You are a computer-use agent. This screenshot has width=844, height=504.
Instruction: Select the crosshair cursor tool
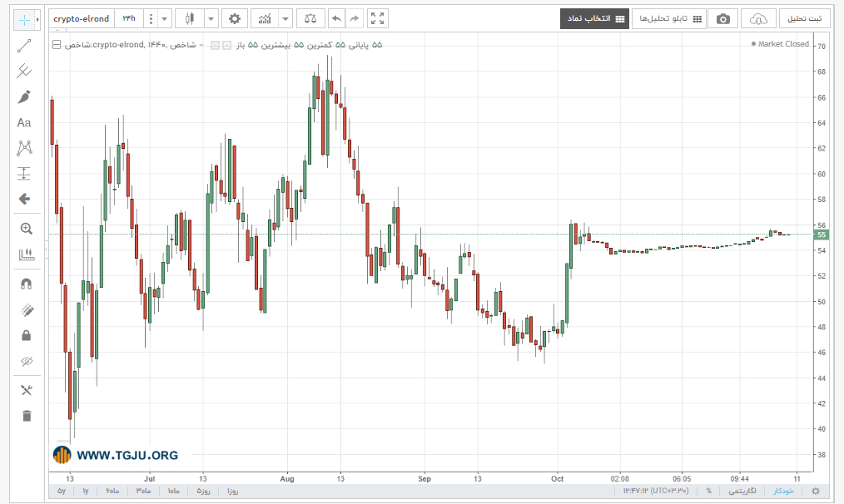click(x=24, y=20)
